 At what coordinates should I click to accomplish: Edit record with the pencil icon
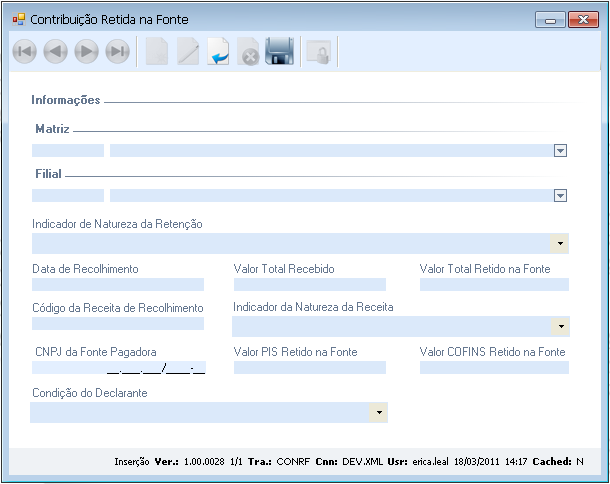[188, 51]
